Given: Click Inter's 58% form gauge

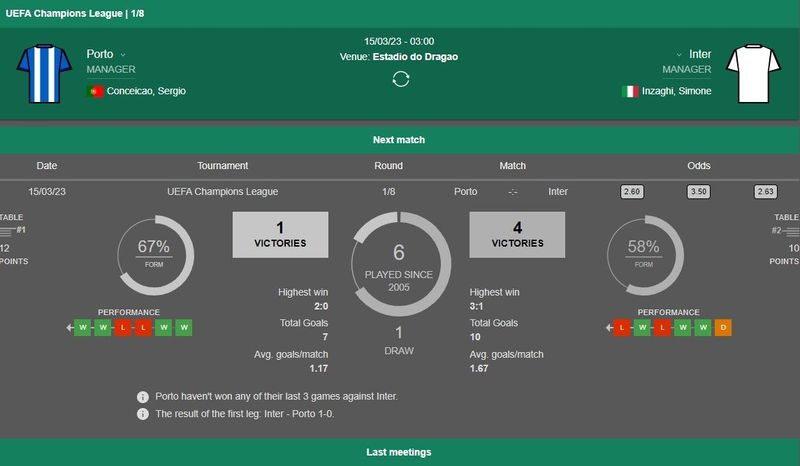Looking at the screenshot, I should pyautogui.click(x=645, y=255).
